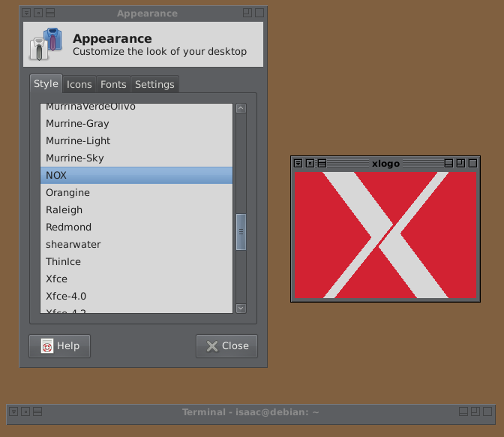Select the Murrine-Light theme

tap(136, 141)
